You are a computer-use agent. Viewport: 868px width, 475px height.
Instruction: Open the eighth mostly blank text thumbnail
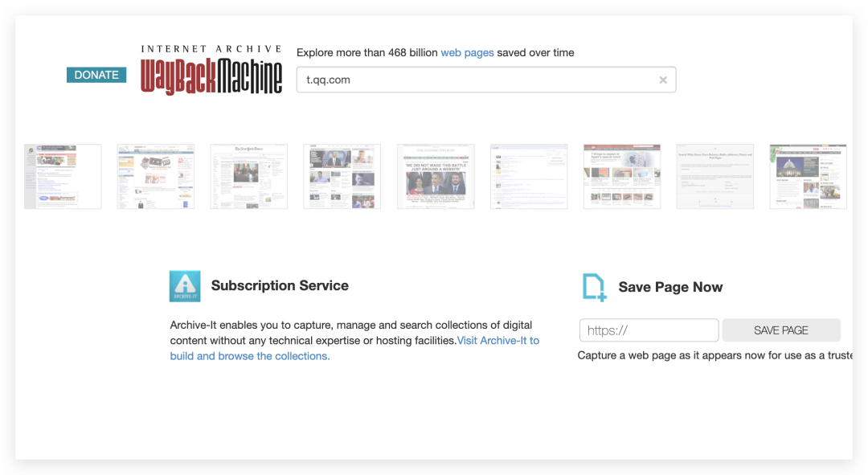tap(714, 177)
